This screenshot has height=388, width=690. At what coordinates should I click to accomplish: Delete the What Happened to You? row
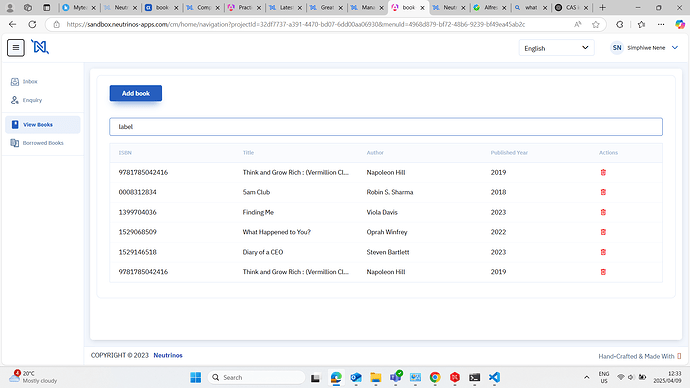point(603,232)
